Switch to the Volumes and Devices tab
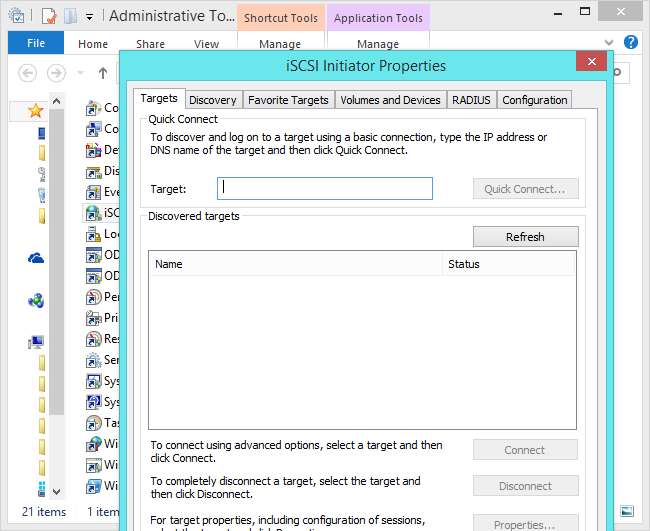The width and height of the screenshot is (650, 531). point(390,100)
